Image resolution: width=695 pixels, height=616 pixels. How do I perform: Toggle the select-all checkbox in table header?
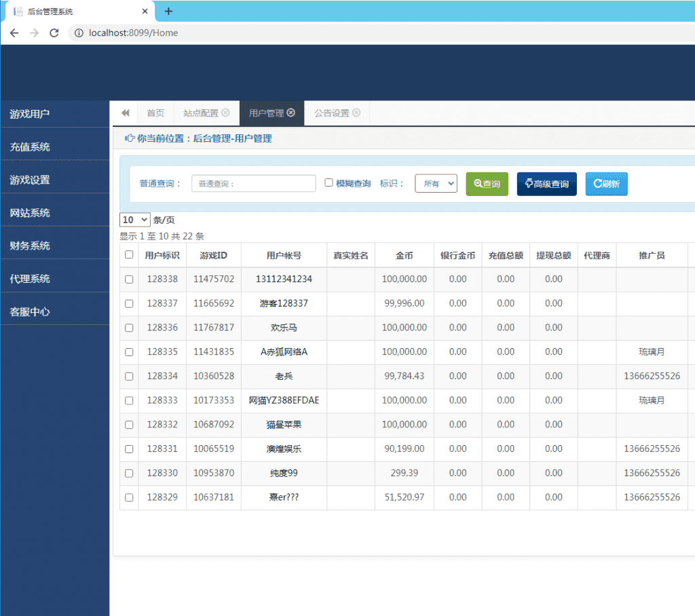129,254
